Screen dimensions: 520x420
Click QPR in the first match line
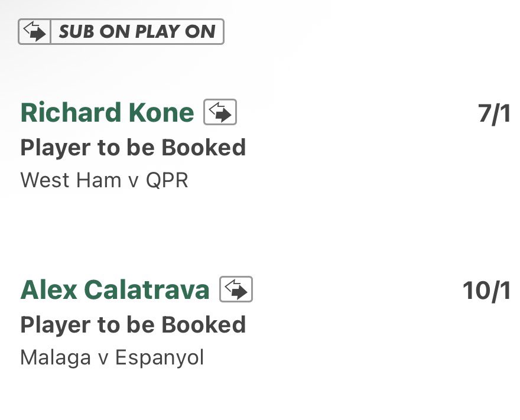tap(167, 180)
